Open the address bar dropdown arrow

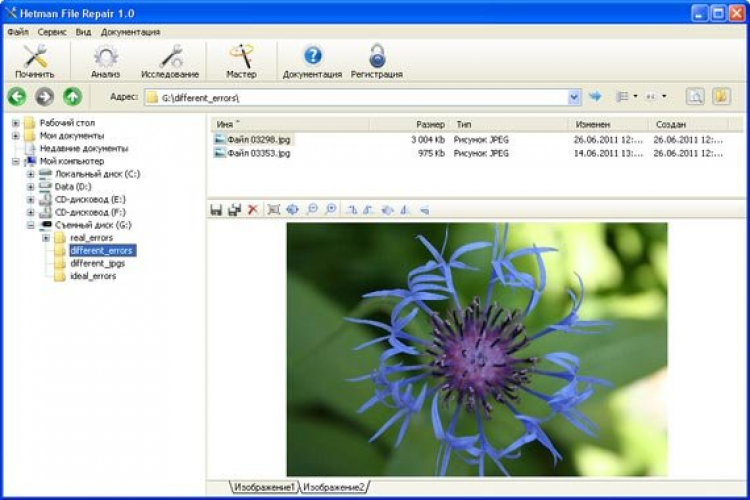click(x=574, y=98)
